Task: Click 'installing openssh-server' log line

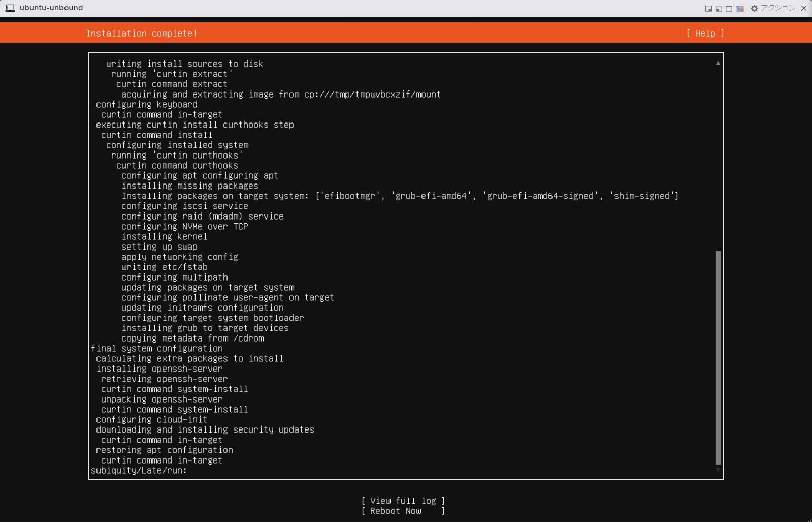Action: point(159,369)
